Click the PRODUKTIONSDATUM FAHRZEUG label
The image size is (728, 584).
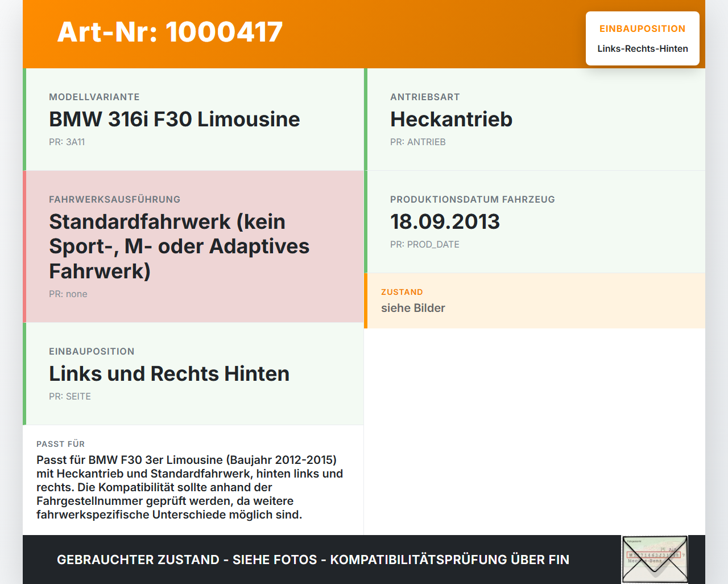tap(473, 200)
